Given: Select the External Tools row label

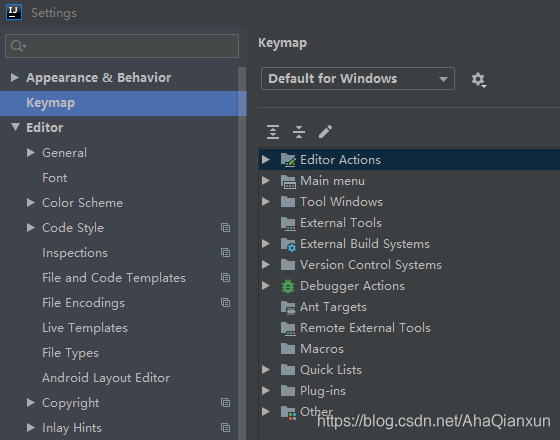Looking at the screenshot, I should [x=341, y=223].
